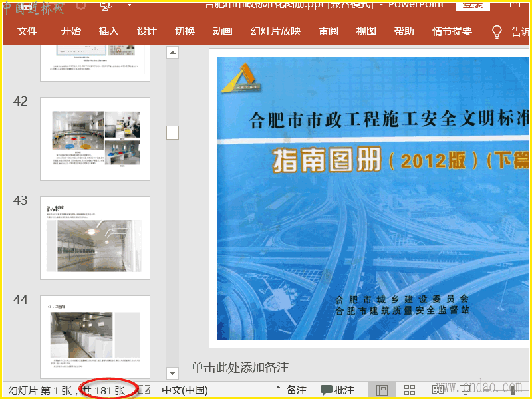Click the 指南图册 heading on the slide
532x399 pixels.
[327, 160]
